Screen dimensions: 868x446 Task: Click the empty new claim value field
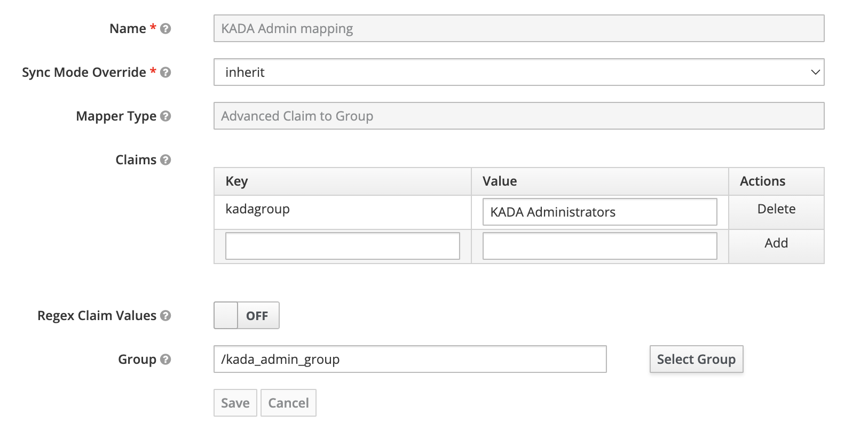tap(599, 246)
